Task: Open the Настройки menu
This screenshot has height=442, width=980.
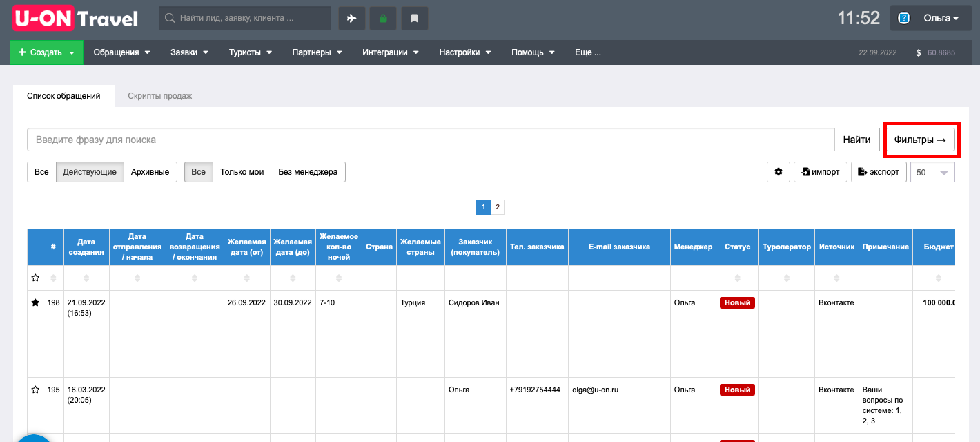Action: coord(465,52)
